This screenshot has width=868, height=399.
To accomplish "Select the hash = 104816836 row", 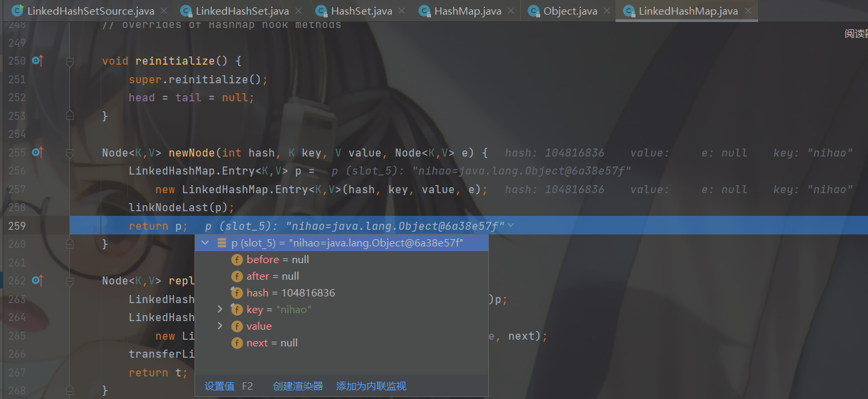I will point(342,293).
